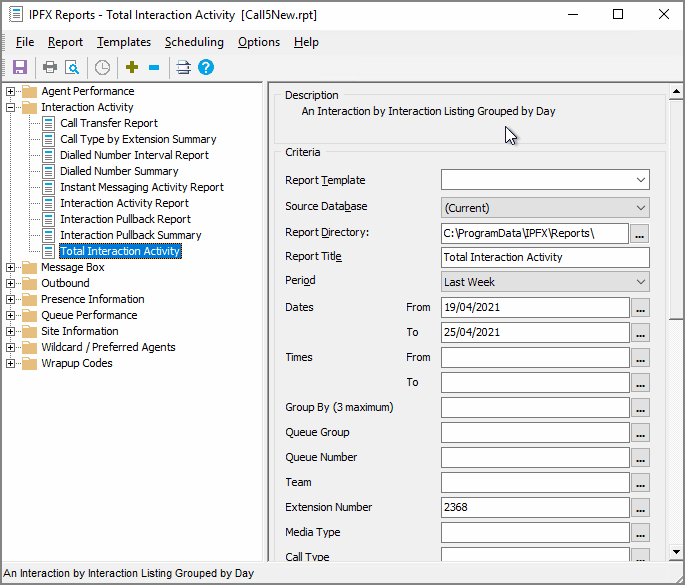Screen dimensions: 685x585
Task: Select the Total Interaction Activity tree item
Action: 120,251
